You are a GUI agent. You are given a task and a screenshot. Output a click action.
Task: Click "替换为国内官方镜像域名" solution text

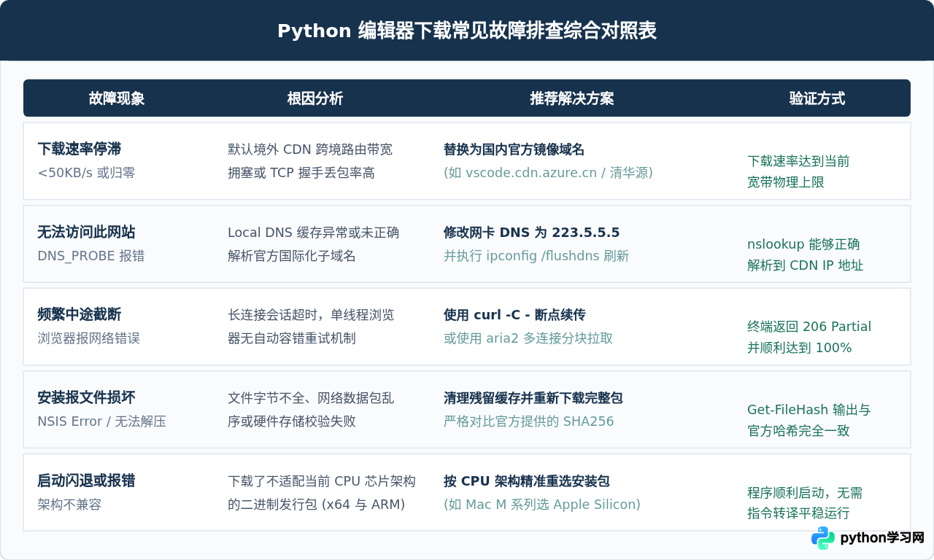coord(514,149)
